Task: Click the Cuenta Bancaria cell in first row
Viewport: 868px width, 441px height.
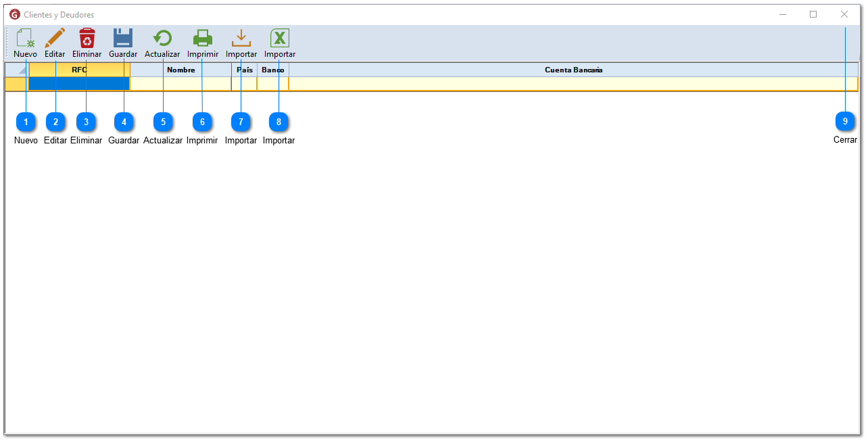Action: coord(573,84)
